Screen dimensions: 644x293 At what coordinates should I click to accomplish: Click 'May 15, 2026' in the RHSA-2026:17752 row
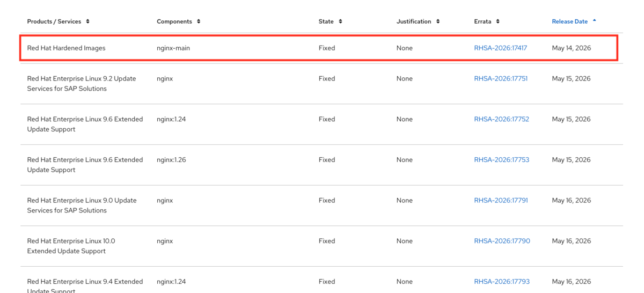[572, 119]
